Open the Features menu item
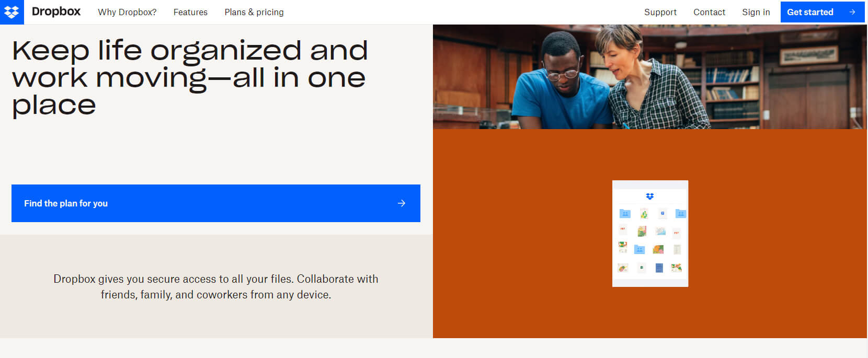This screenshot has width=868, height=358. point(190,12)
